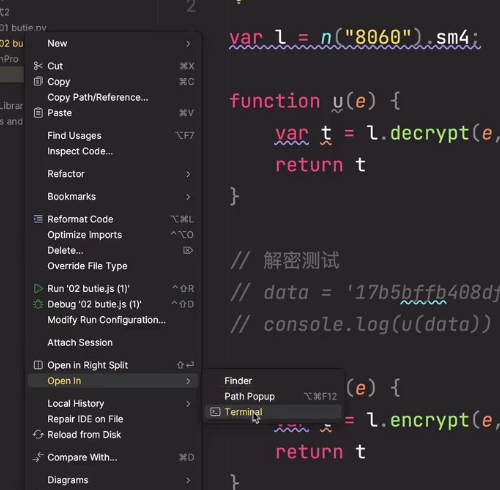Select Reformat Code

point(113,219)
